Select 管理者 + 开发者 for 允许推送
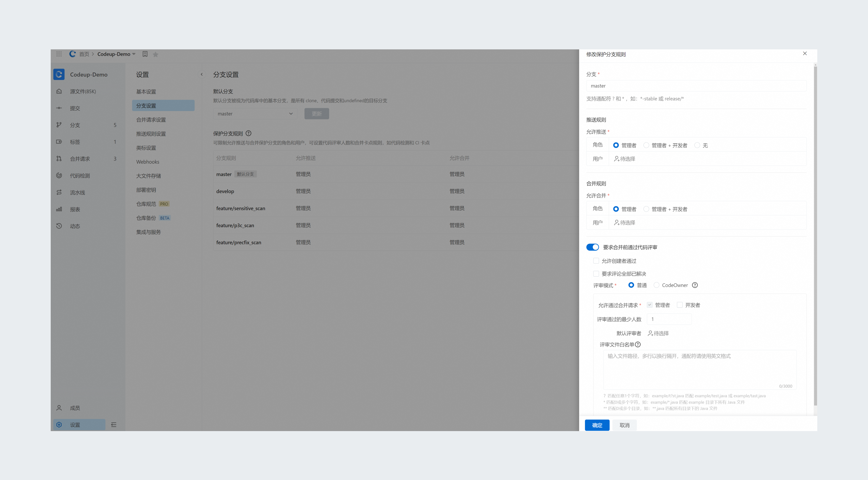This screenshot has width=868, height=480. tap(646, 145)
